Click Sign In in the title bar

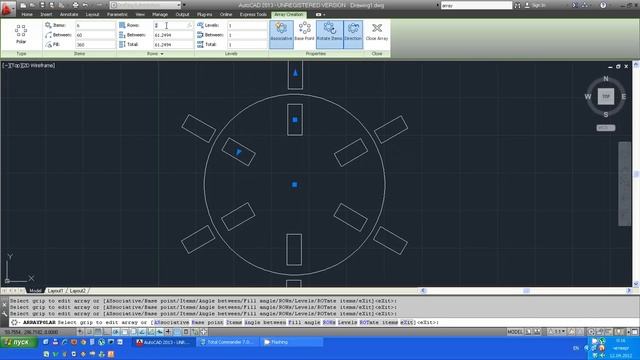(538, 5)
